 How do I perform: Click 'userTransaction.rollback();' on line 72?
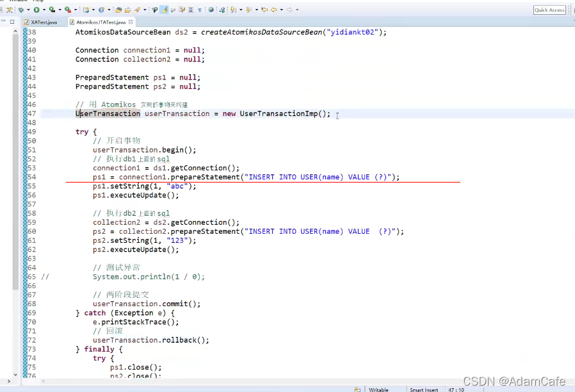pyautogui.click(x=151, y=340)
